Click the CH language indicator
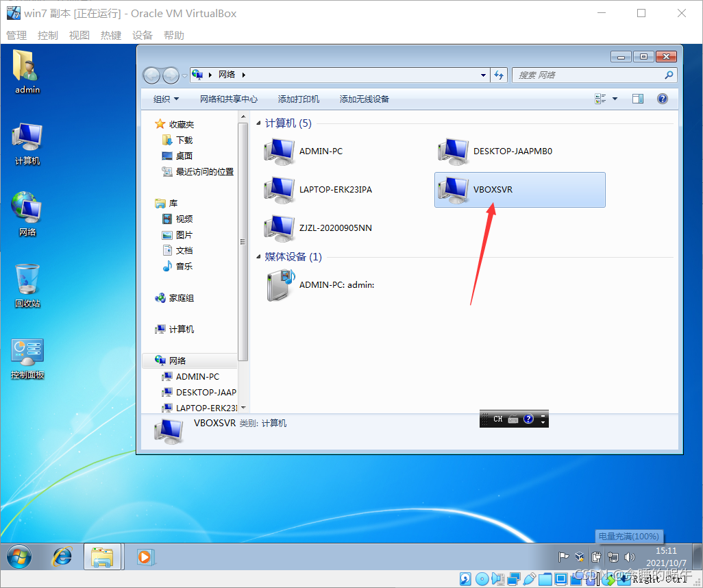This screenshot has width=703, height=588. (x=497, y=419)
